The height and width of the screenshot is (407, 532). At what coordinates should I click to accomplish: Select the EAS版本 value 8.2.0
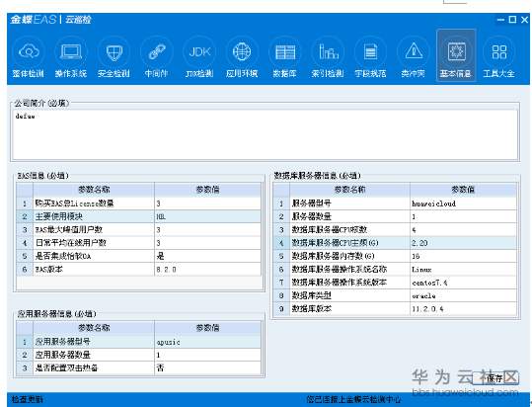pyautogui.click(x=207, y=270)
